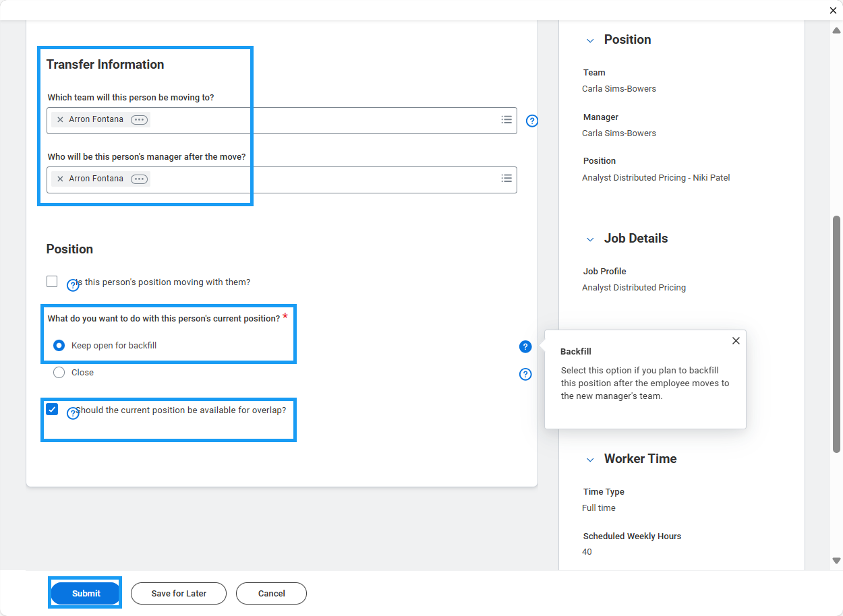Screen dimensions: 843x616
Task: Open list icon in manager field
Action: coord(506,179)
